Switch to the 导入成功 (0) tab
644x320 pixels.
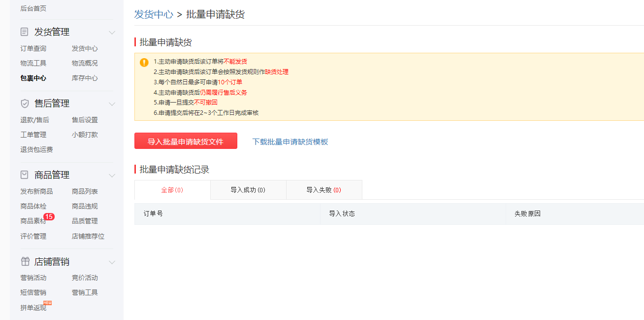248,190
